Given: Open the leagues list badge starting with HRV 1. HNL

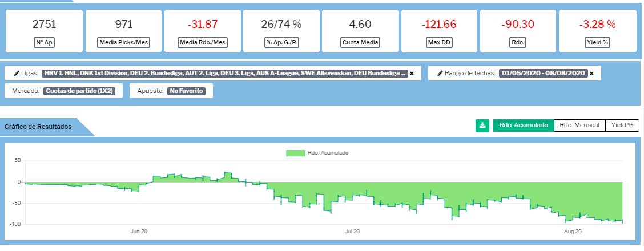Looking at the screenshot, I should pyautogui.click(x=224, y=74).
